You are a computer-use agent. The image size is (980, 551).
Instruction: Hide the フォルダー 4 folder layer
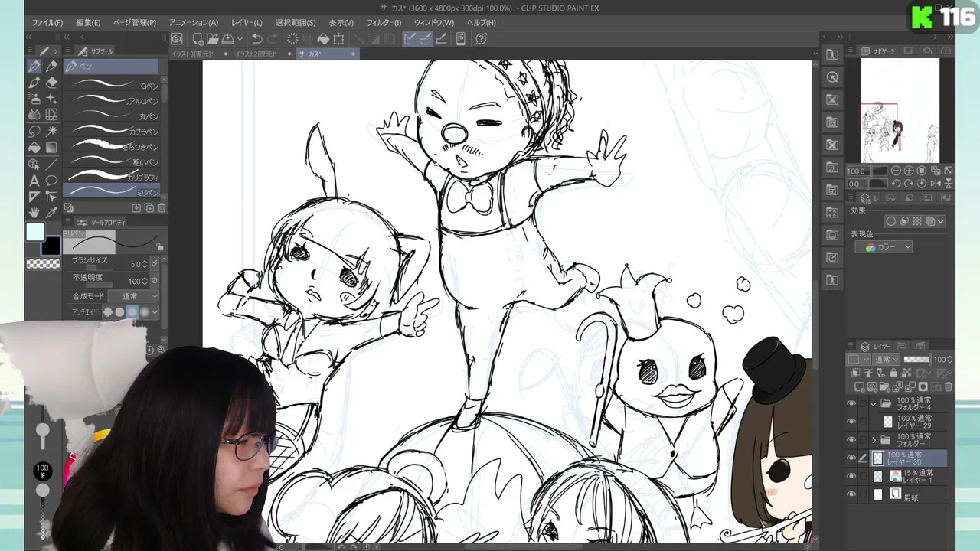pos(851,403)
